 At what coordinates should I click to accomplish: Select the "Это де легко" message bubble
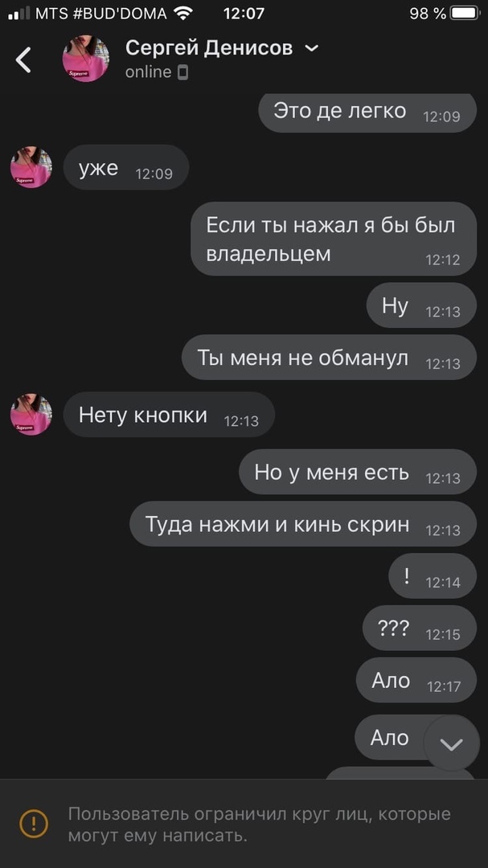click(x=367, y=112)
